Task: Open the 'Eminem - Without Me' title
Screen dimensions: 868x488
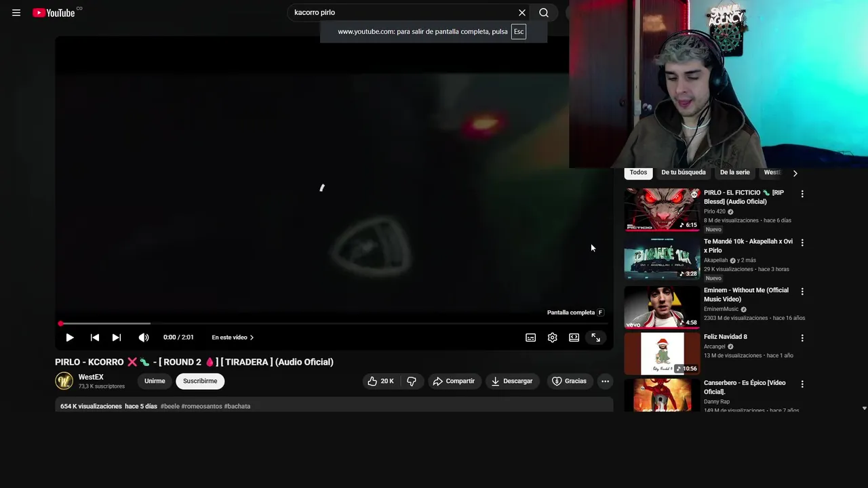Action: coord(746,295)
